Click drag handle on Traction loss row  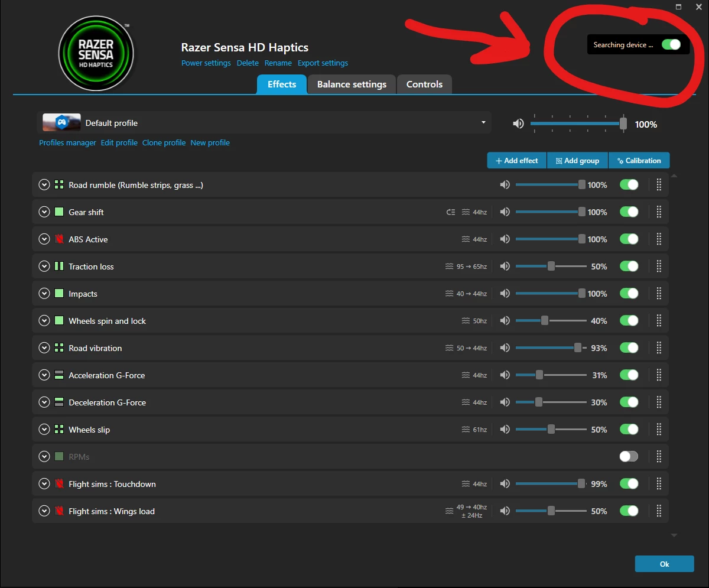(x=659, y=267)
